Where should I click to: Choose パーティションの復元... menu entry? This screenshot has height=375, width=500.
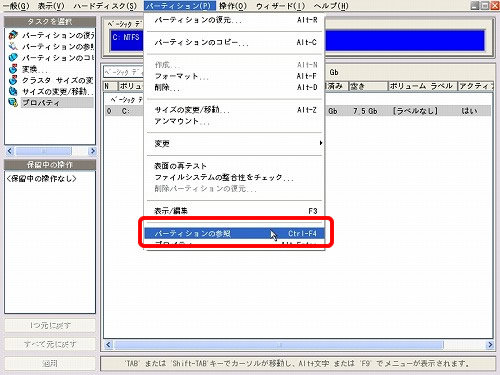point(235,20)
